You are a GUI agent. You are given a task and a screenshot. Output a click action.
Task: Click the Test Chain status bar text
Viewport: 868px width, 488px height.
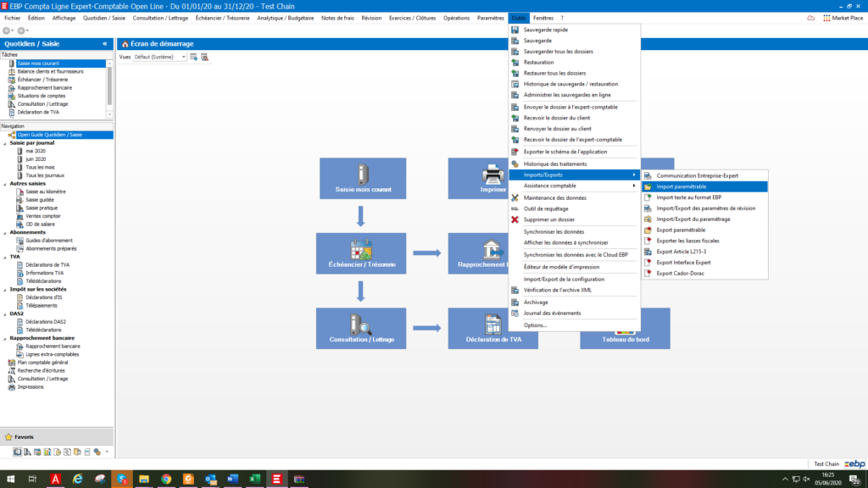(826, 464)
